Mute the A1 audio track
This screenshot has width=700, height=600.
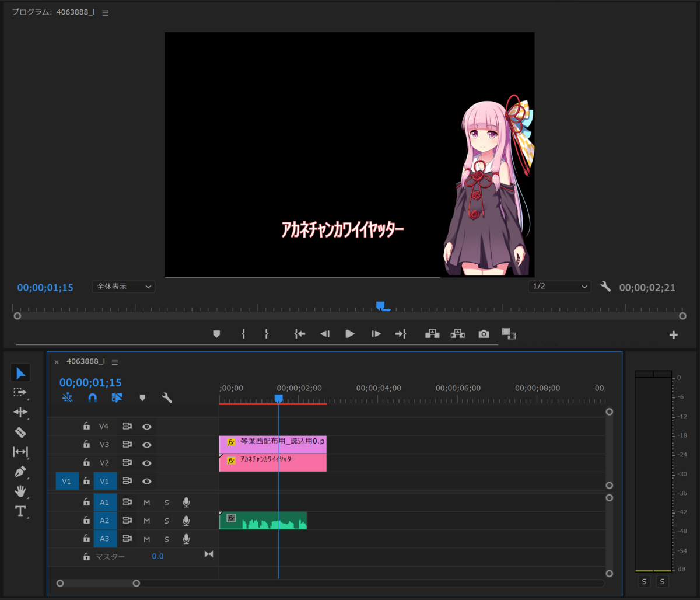(x=147, y=503)
